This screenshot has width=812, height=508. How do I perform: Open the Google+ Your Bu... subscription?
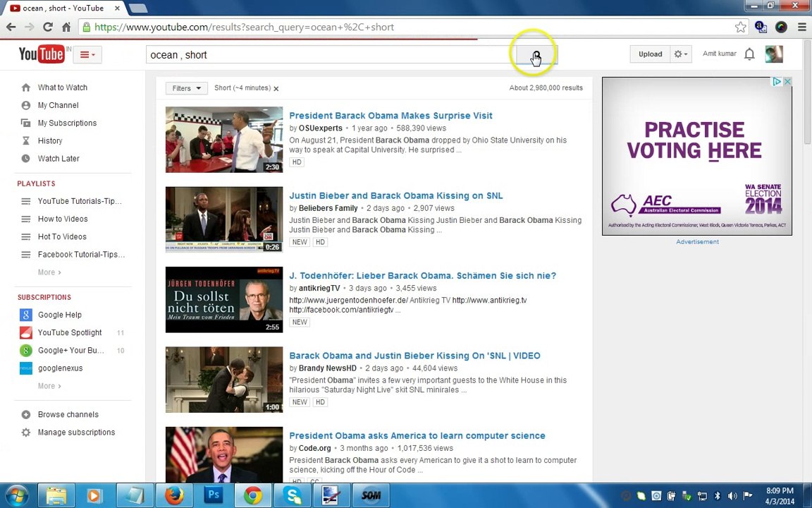click(71, 351)
